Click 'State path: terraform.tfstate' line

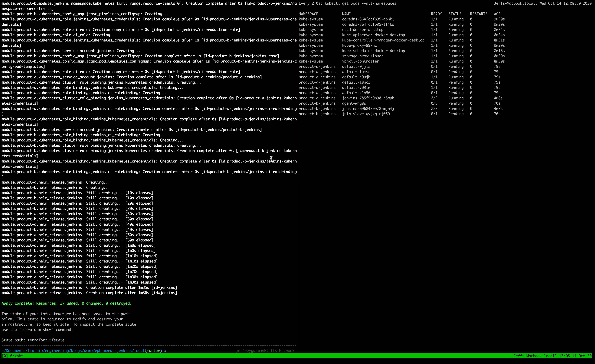pyautogui.click(x=33, y=340)
